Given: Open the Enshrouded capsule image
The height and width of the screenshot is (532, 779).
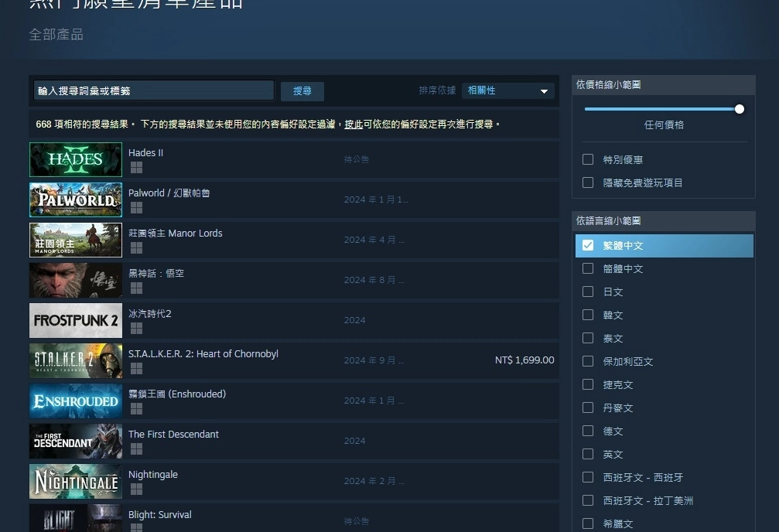Looking at the screenshot, I should (x=76, y=401).
